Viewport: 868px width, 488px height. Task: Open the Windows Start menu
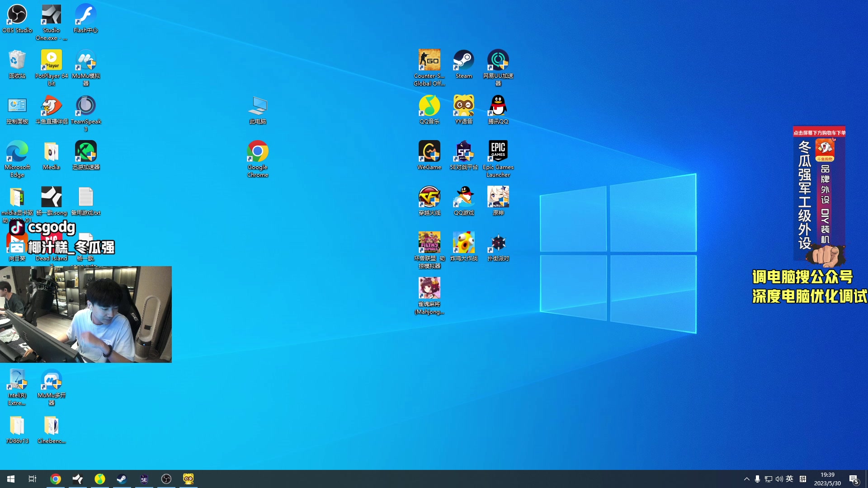11,479
